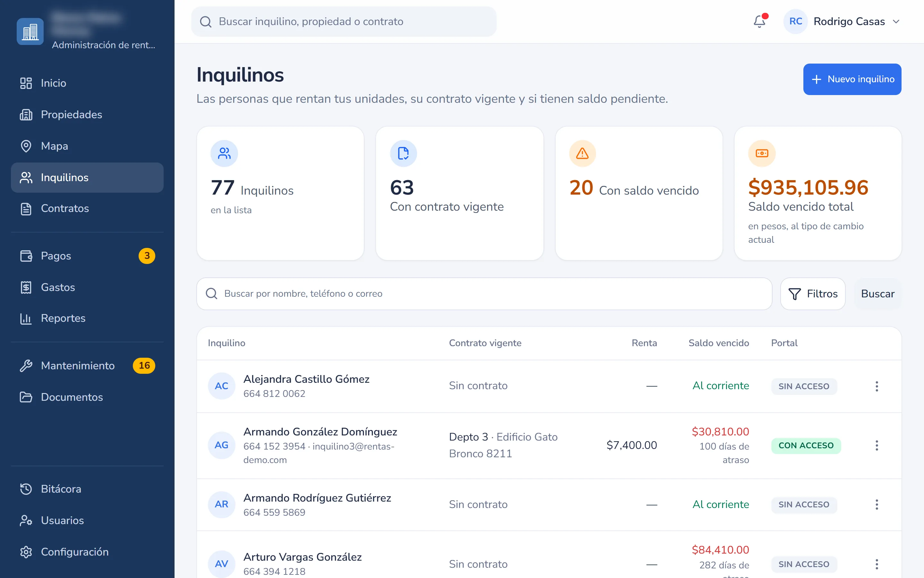This screenshot has height=578, width=924.
Task: Click the Bitácora history icon
Action: pyautogui.click(x=26, y=489)
